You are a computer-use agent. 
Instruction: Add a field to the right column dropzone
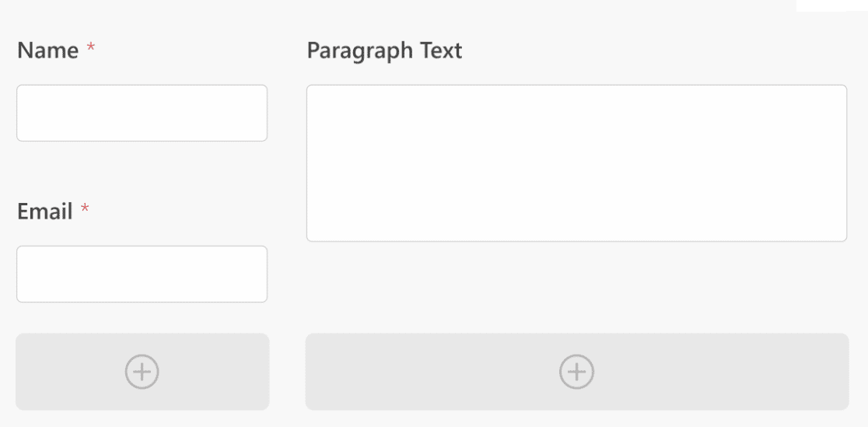(577, 372)
